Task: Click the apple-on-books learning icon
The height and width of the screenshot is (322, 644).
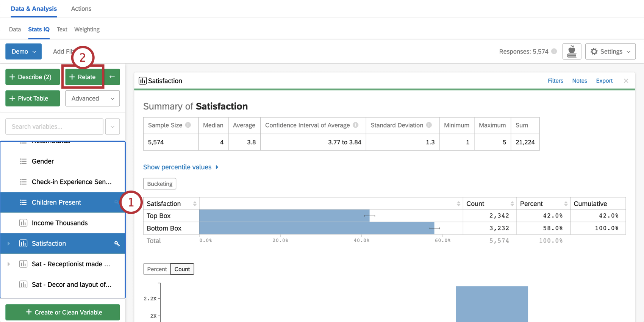Action: click(572, 52)
